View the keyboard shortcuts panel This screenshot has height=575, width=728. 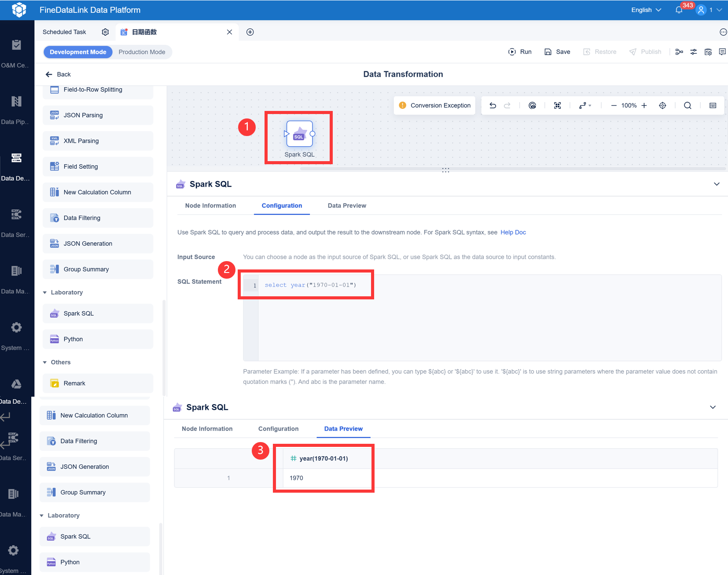tap(713, 105)
